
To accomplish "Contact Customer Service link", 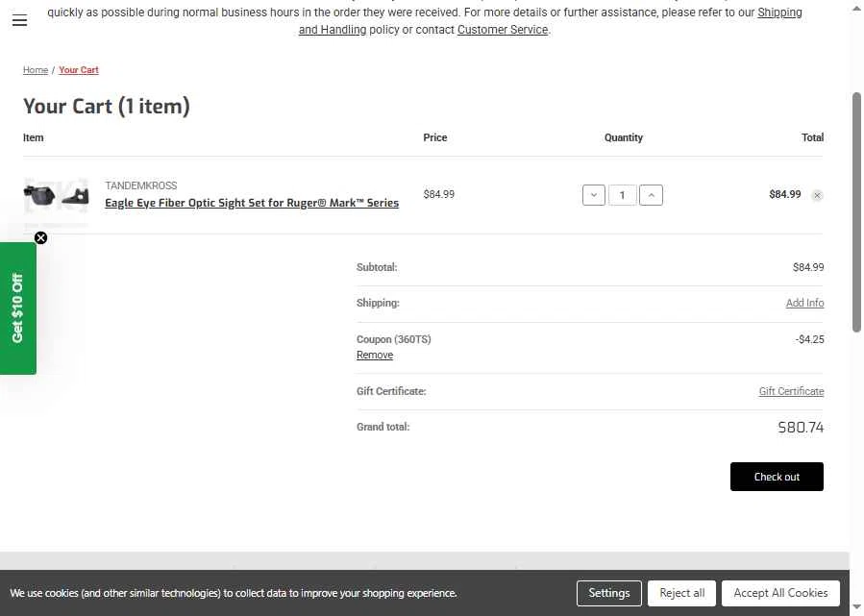I will [503, 30].
